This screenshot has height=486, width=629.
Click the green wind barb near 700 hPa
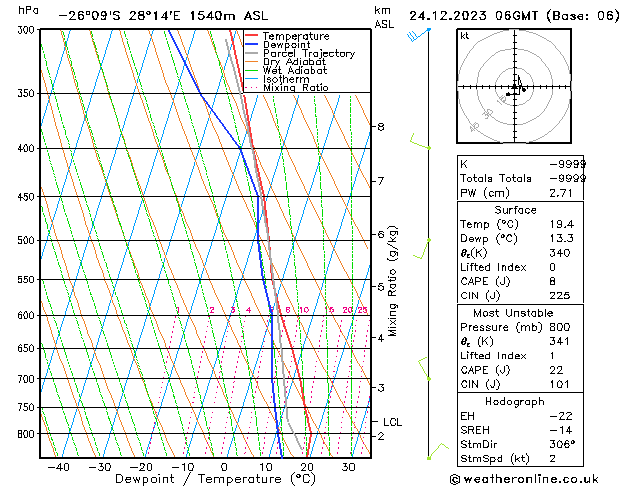(424, 369)
